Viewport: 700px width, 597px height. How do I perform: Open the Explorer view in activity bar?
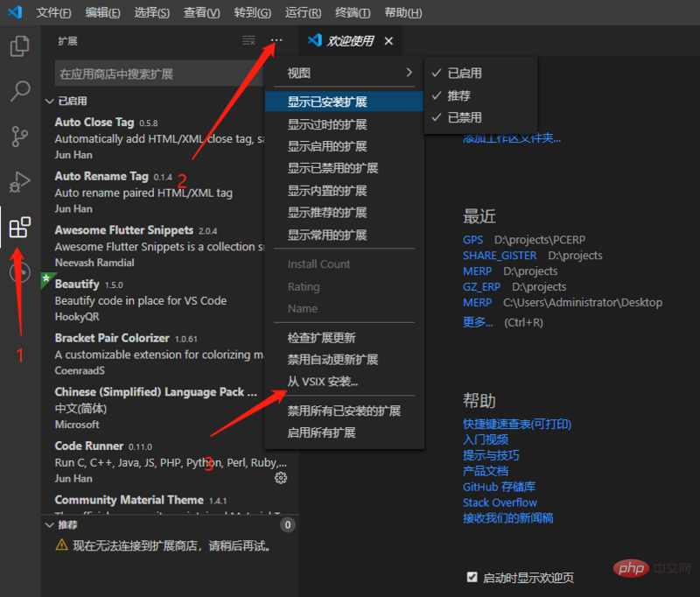[x=19, y=46]
